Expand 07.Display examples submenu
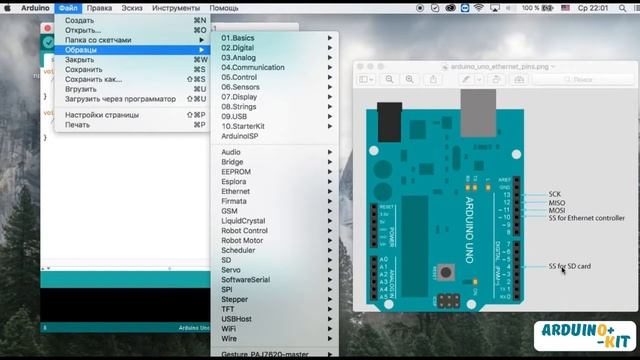The height and width of the screenshot is (360, 640). pos(275,97)
